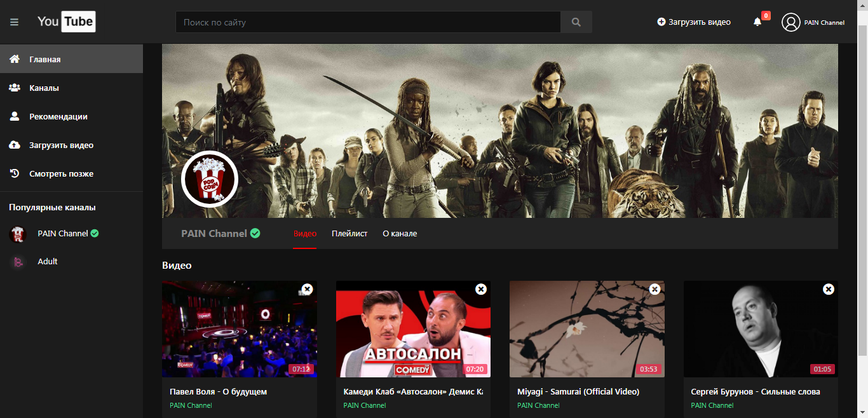868x418 pixels.
Task: Open Загрузить видео in the sidebar
Action: [71, 145]
